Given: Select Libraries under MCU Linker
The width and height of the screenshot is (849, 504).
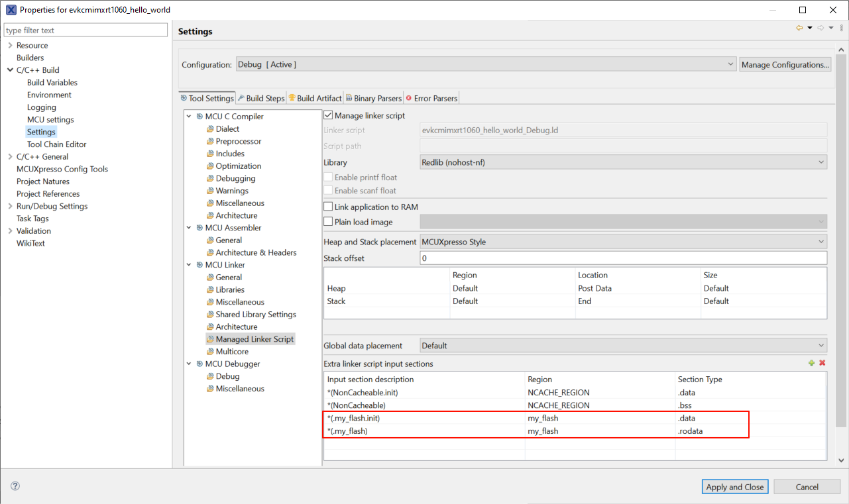Looking at the screenshot, I should point(229,289).
